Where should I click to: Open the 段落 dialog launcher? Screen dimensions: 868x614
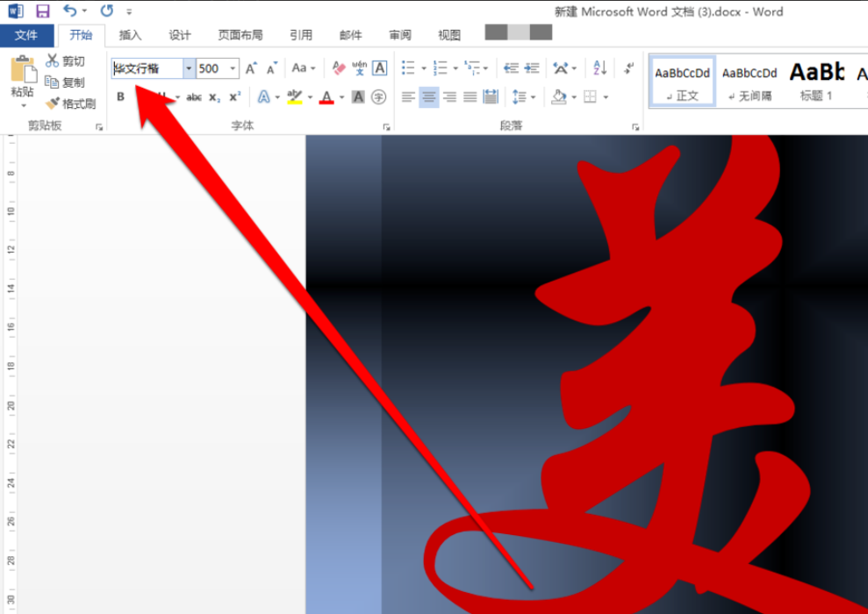coord(635,127)
